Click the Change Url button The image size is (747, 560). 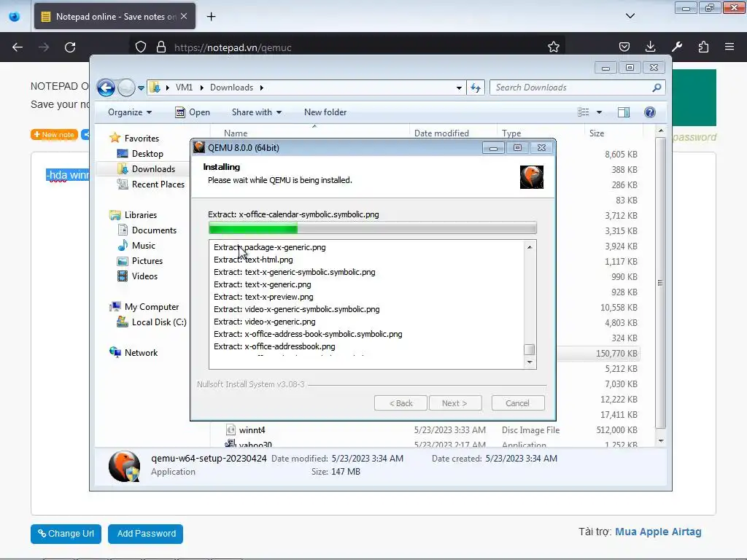66,534
